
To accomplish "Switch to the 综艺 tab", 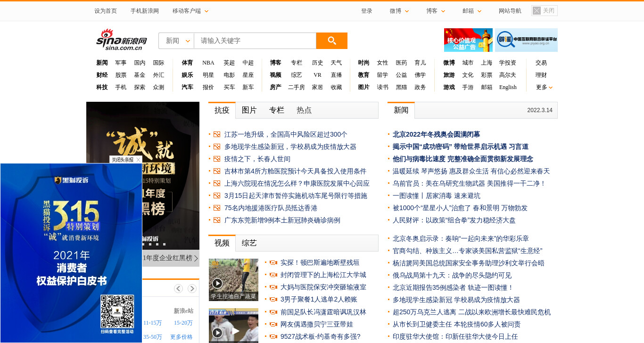I will coord(249,243).
